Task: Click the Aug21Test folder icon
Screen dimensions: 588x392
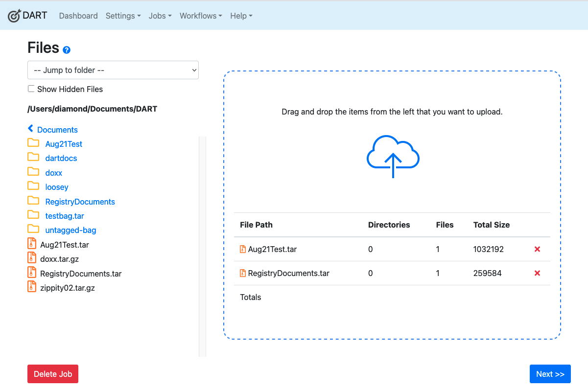Action: 32,143
